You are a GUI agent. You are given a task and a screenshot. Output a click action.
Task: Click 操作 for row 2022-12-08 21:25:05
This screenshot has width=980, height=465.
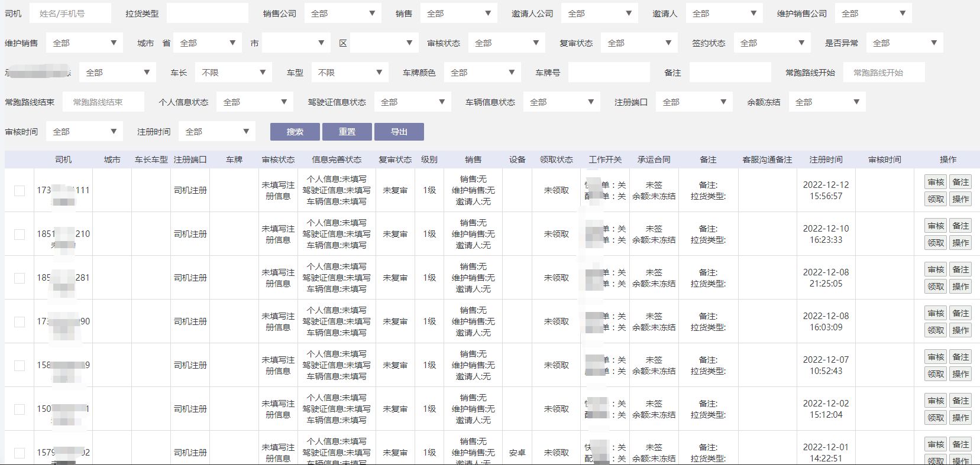960,287
